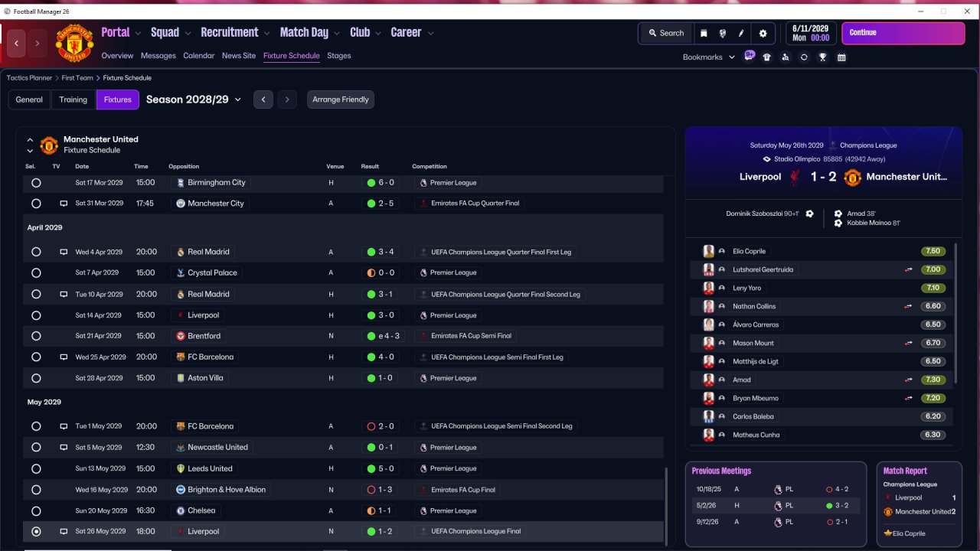This screenshot has height=551, width=980.
Task: Click the Aston Villa badge in fixtures
Action: point(180,378)
